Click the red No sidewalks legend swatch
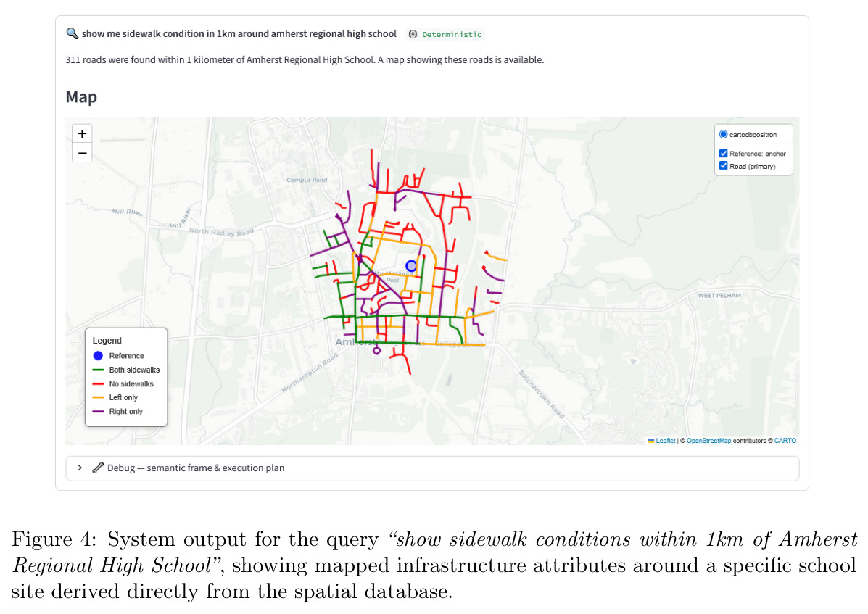 coord(98,384)
